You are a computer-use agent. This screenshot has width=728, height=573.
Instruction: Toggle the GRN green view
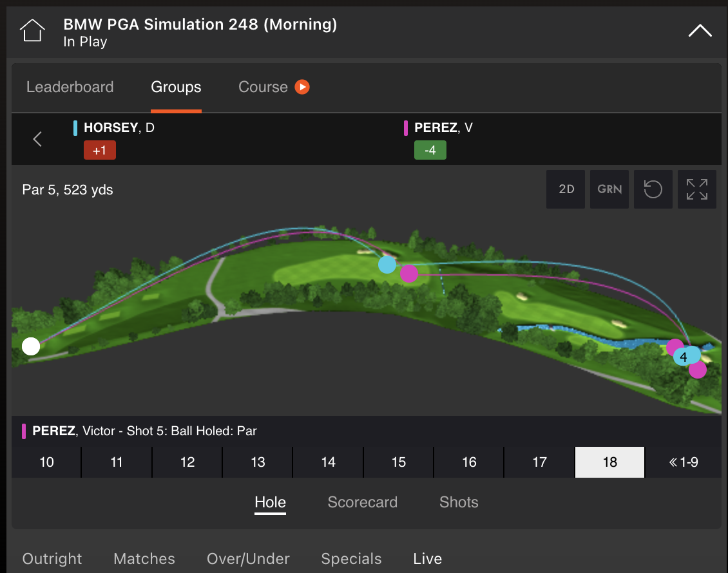[609, 189]
